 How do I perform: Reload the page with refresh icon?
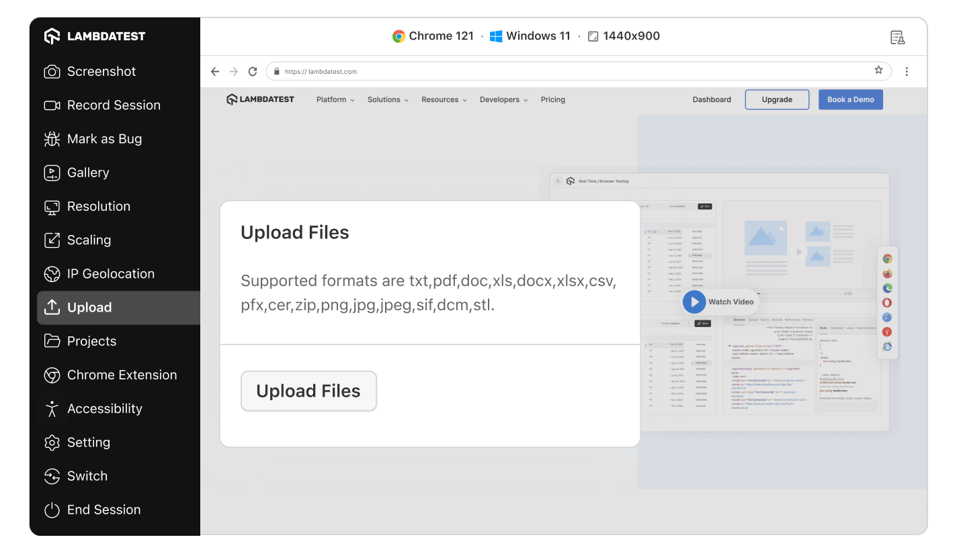click(253, 71)
